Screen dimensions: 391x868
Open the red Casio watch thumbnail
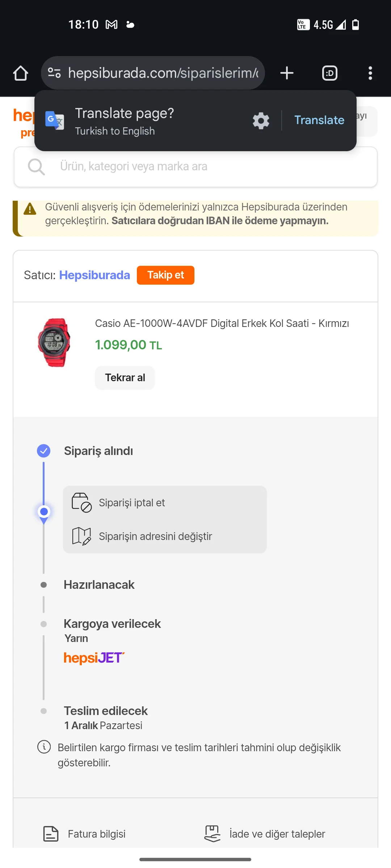(x=54, y=342)
